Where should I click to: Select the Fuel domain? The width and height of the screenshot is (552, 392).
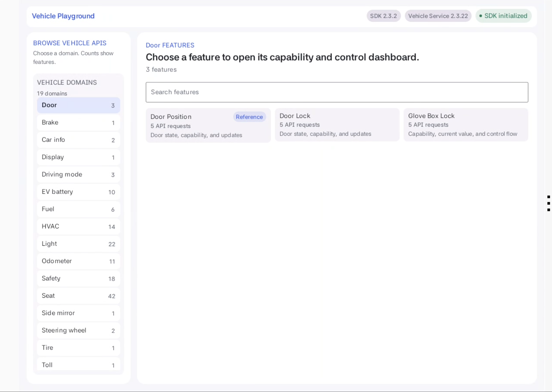[x=78, y=209]
